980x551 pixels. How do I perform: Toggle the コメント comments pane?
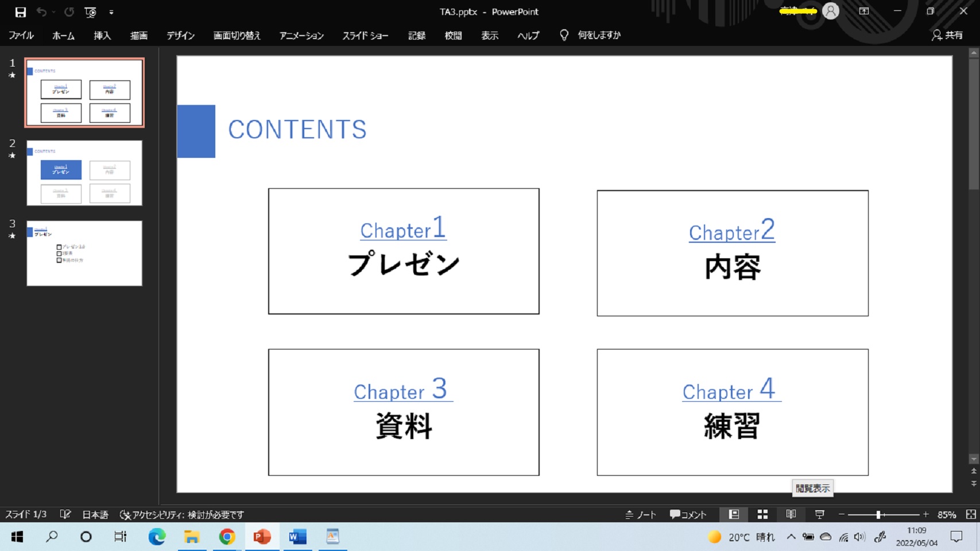tap(688, 514)
